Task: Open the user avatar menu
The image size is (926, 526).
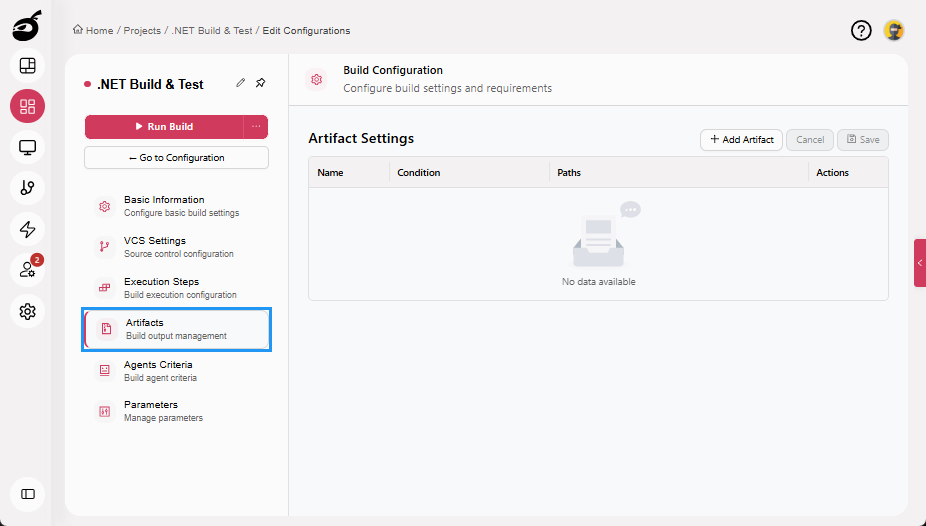Action: pyautogui.click(x=894, y=30)
